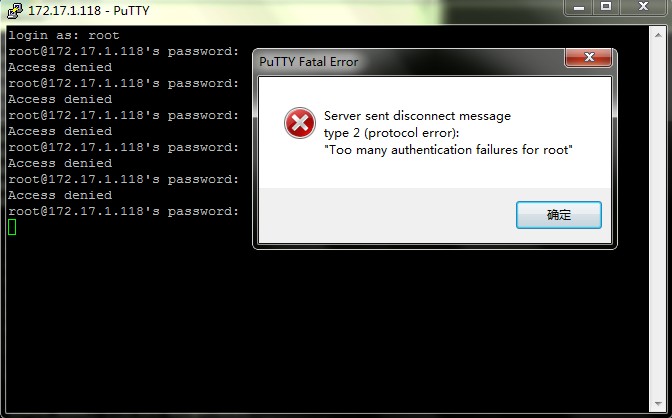Open the PuTTY system menu icon in title bar
672x418 pixels.
[x=15, y=10]
